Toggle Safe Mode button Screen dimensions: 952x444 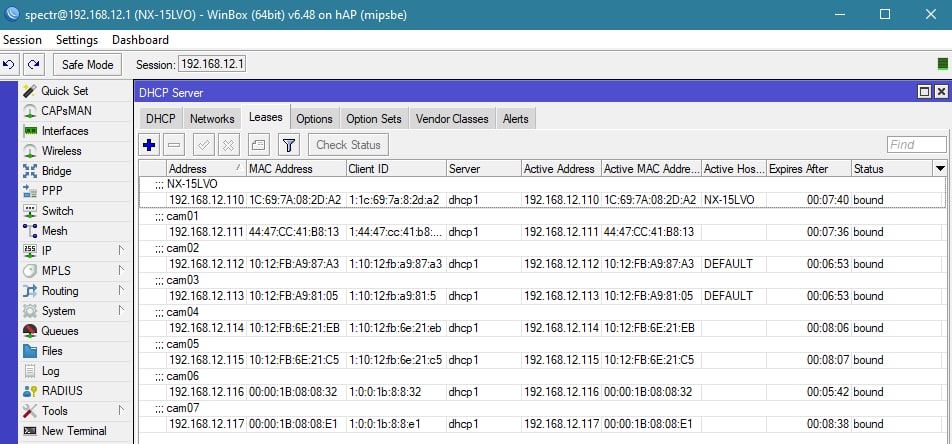(x=87, y=64)
